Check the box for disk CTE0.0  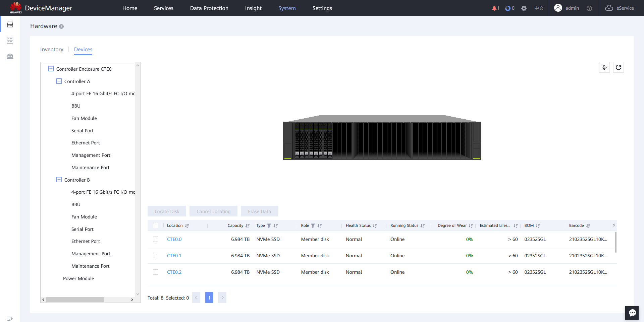tap(156, 239)
